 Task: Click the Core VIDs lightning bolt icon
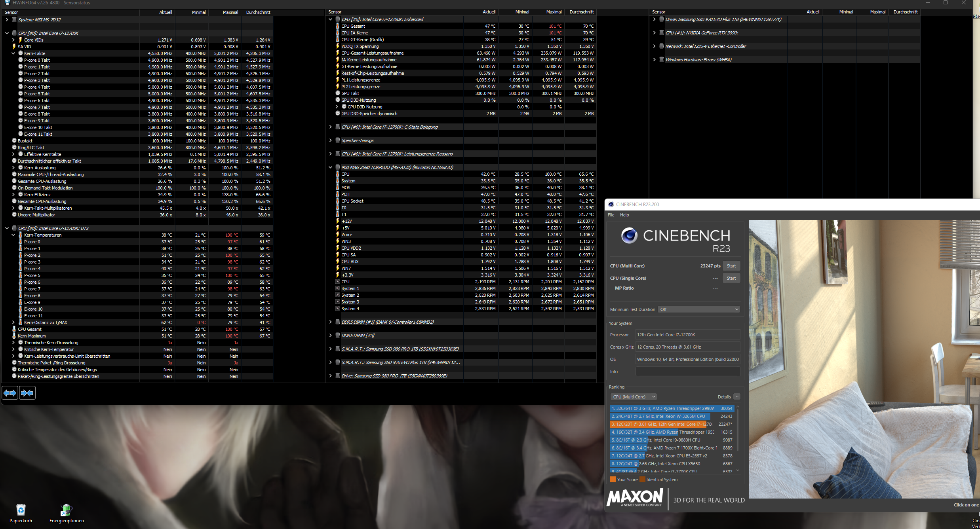pyautogui.click(x=20, y=40)
